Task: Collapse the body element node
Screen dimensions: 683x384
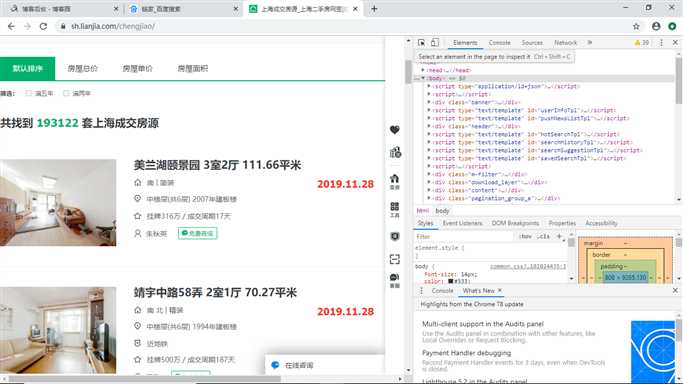Action: (x=423, y=78)
